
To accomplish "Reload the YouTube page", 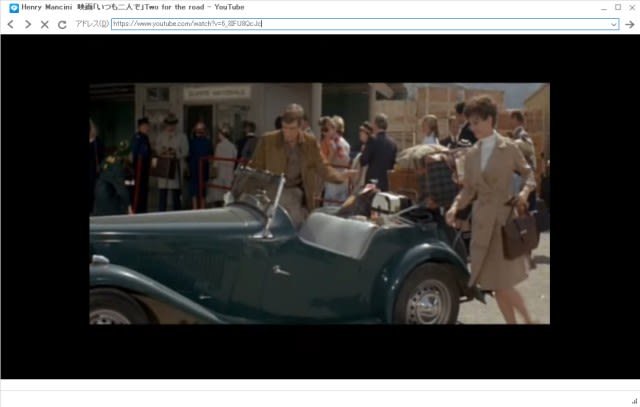I will tap(62, 24).
